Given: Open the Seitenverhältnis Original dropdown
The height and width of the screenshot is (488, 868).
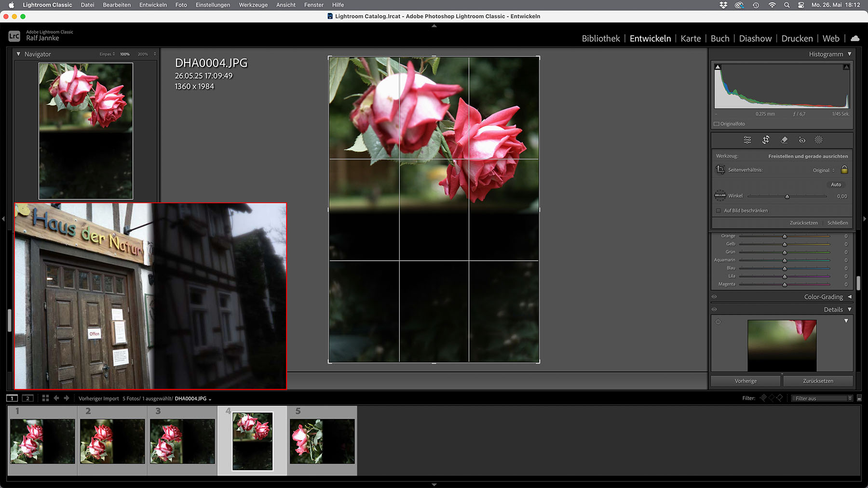Looking at the screenshot, I should coord(824,170).
